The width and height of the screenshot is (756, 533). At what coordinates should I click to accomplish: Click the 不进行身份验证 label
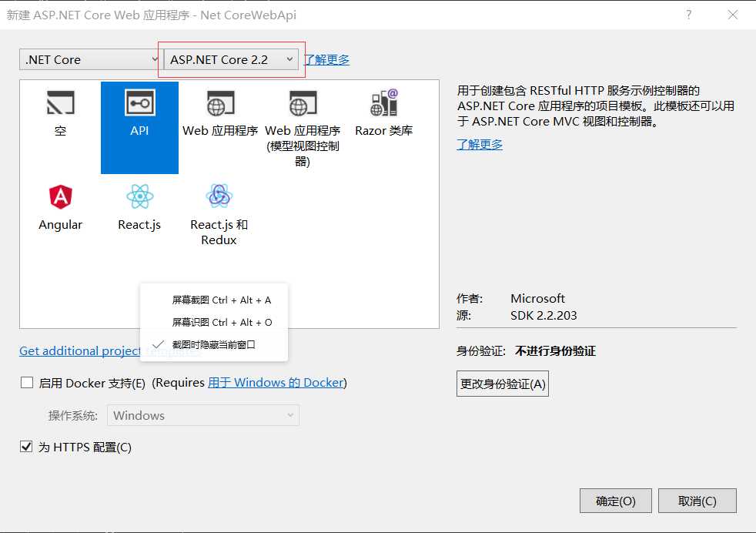(x=555, y=351)
